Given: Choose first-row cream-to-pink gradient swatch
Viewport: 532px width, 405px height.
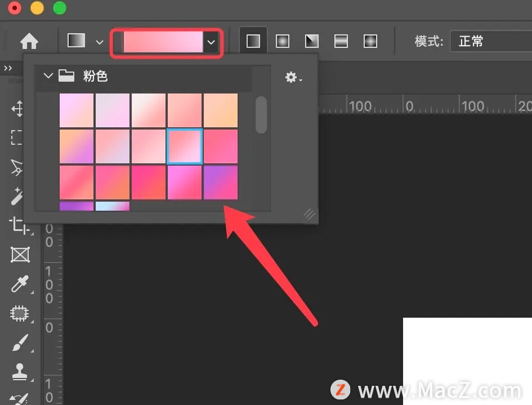Looking at the screenshot, I should coord(148,110).
